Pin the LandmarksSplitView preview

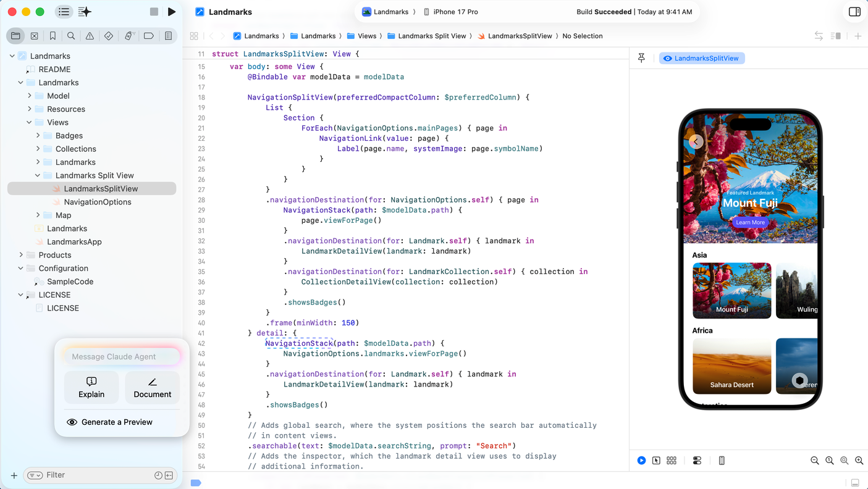click(641, 57)
